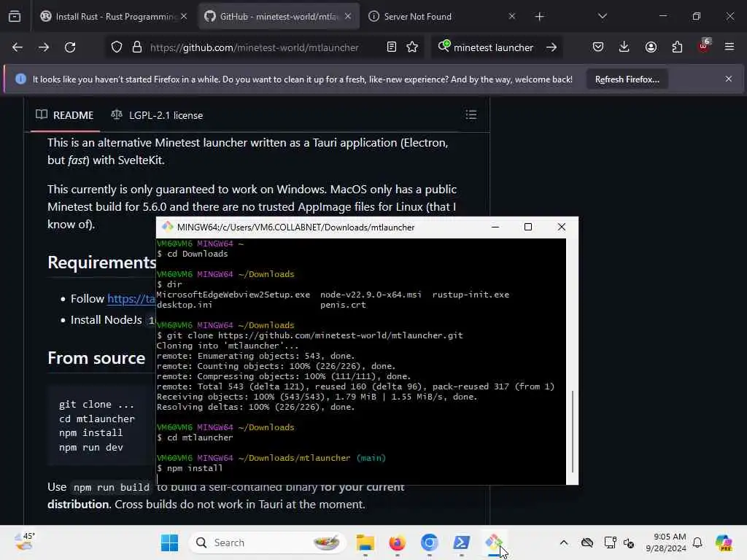Image resolution: width=747 pixels, height=560 pixels.
Task: Open the LGPL-2.1 license tab
Action: click(157, 115)
